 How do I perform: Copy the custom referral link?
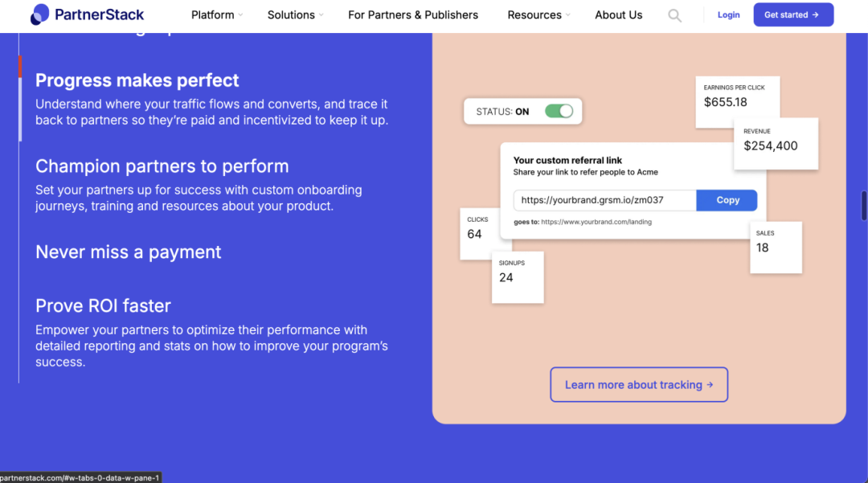pos(727,200)
